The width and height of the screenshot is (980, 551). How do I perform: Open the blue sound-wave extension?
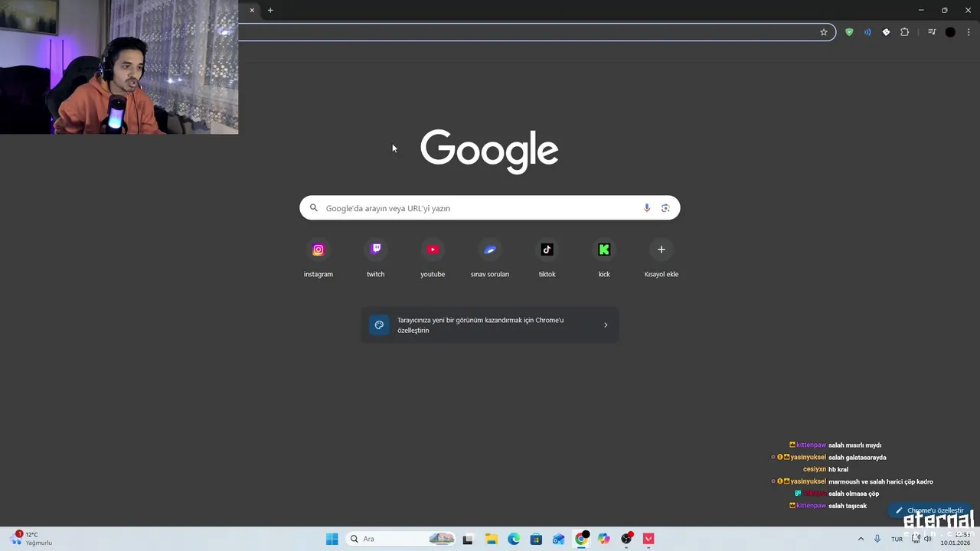click(867, 32)
